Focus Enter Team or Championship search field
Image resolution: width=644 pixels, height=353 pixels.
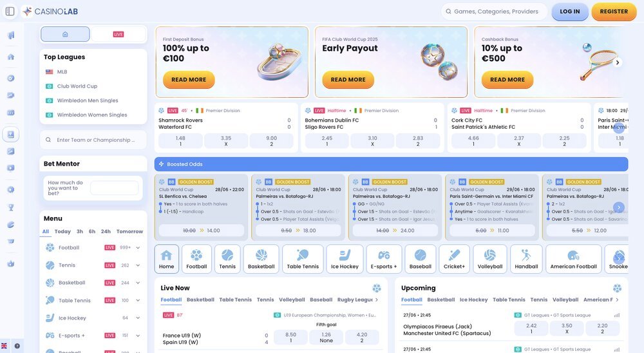[x=93, y=140]
